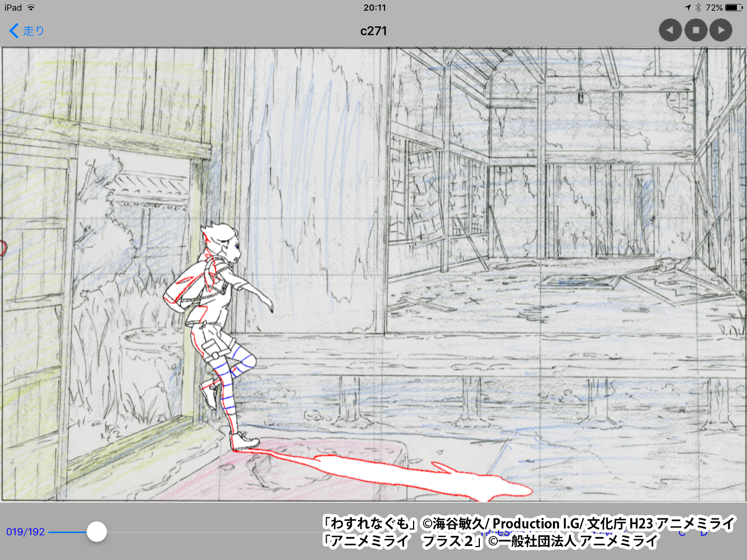Stop animation playback
Screen dimensions: 747x560
pyautogui.click(x=696, y=30)
